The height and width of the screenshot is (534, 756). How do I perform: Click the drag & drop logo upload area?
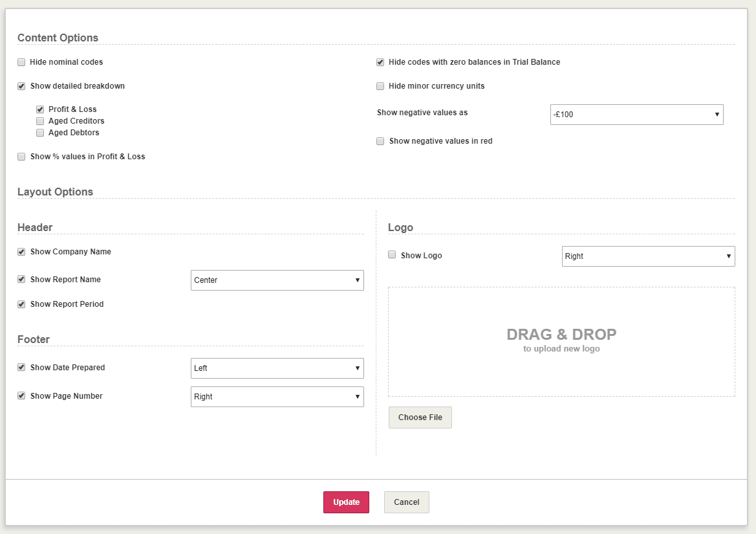561,341
